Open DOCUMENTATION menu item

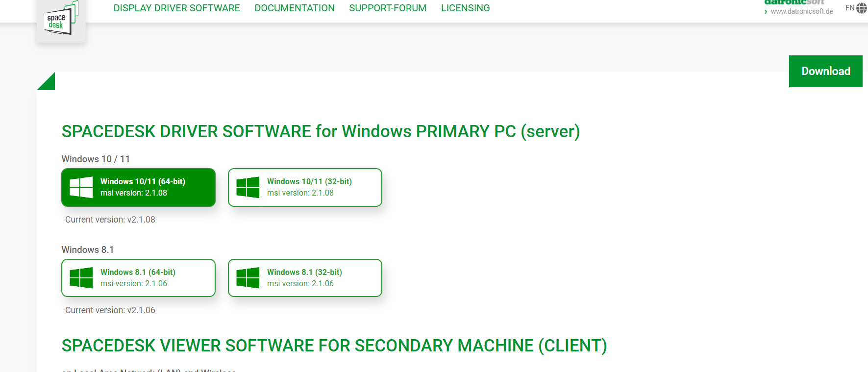click(x=295, y=8)
